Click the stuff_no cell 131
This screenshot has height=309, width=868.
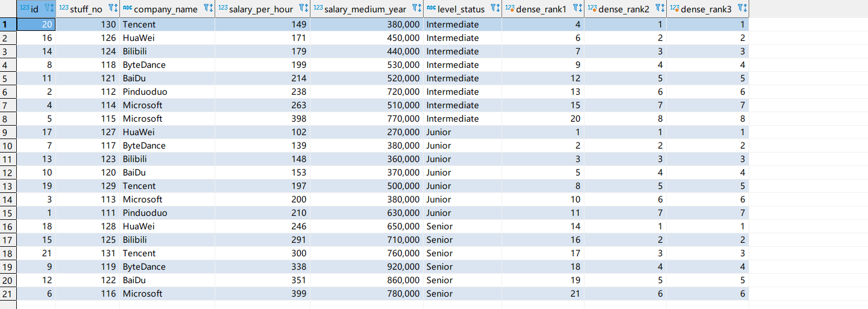coord(87,253)
